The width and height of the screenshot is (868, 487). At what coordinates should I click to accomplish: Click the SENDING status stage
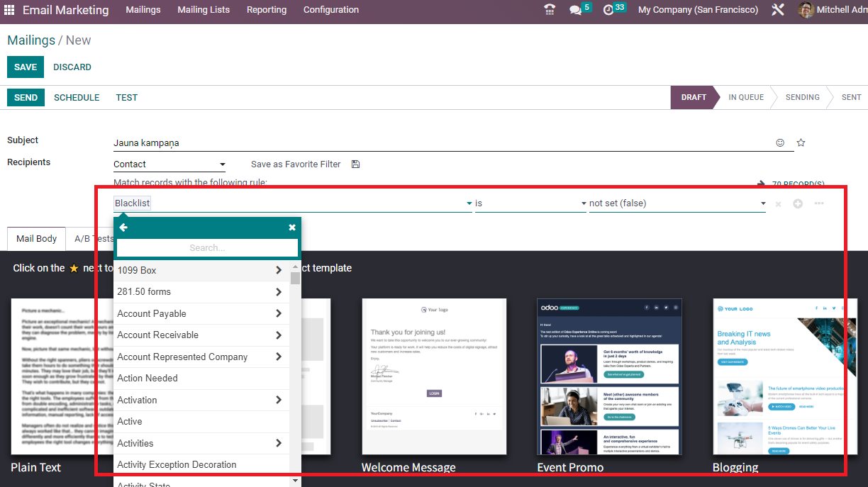pos(802,98)
